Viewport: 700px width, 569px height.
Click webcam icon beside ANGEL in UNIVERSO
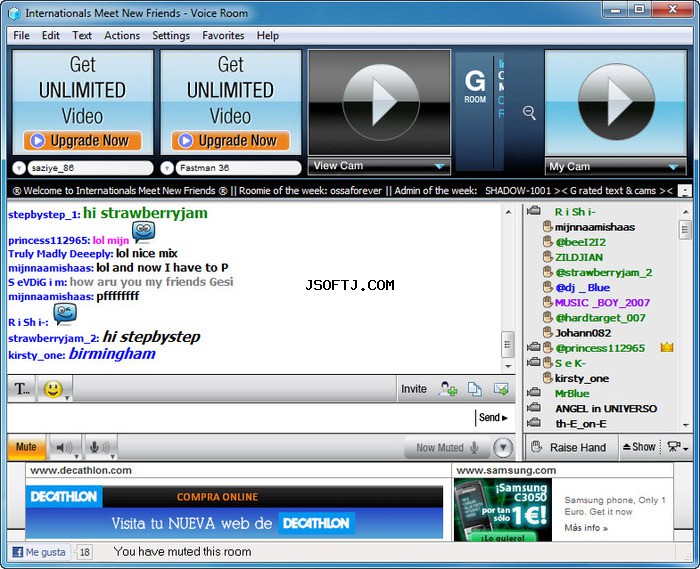tap(533, 408)
